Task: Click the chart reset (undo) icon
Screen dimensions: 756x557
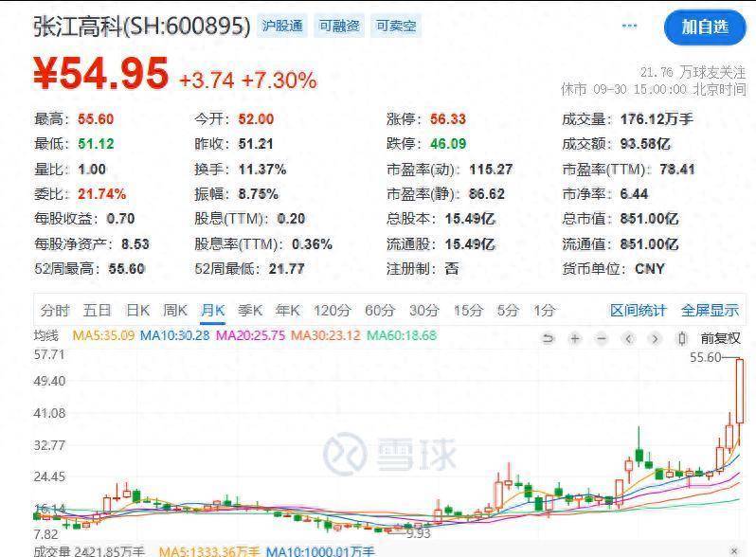Action: pyautogui.click(x=548, y=338)
